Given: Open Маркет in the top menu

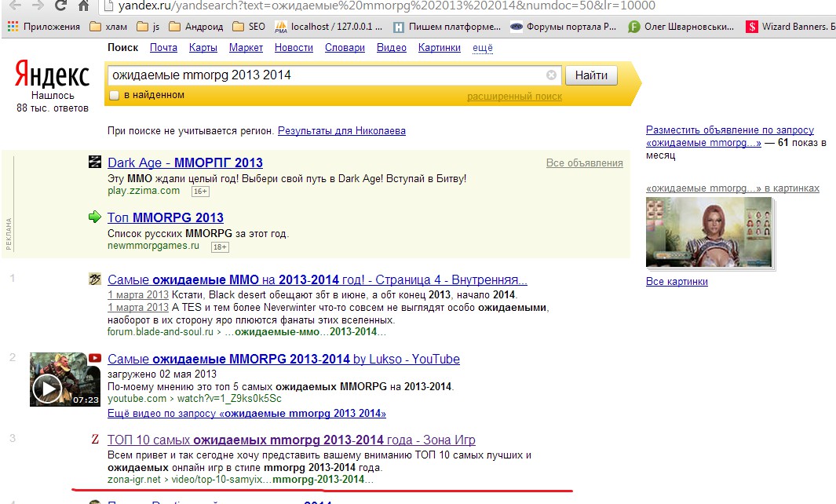Looking at the screenshot, I should [x=246, y=47].
